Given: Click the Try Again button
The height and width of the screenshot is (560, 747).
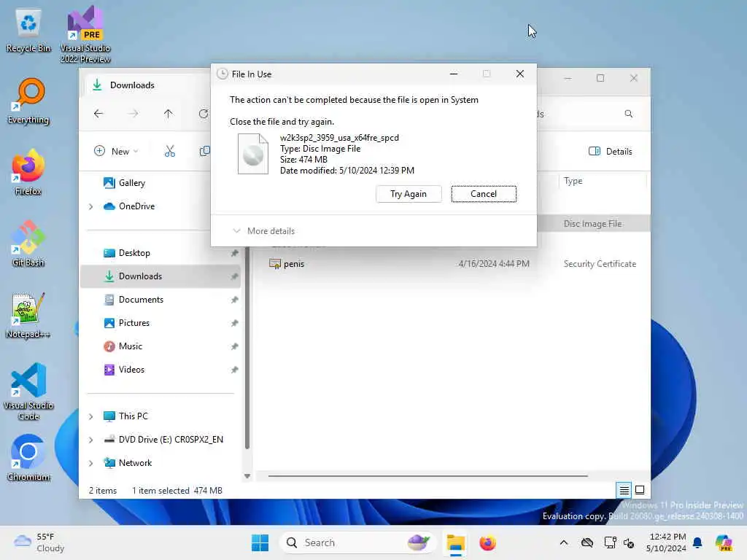Looking at the screenshot, I should [409, 194].
